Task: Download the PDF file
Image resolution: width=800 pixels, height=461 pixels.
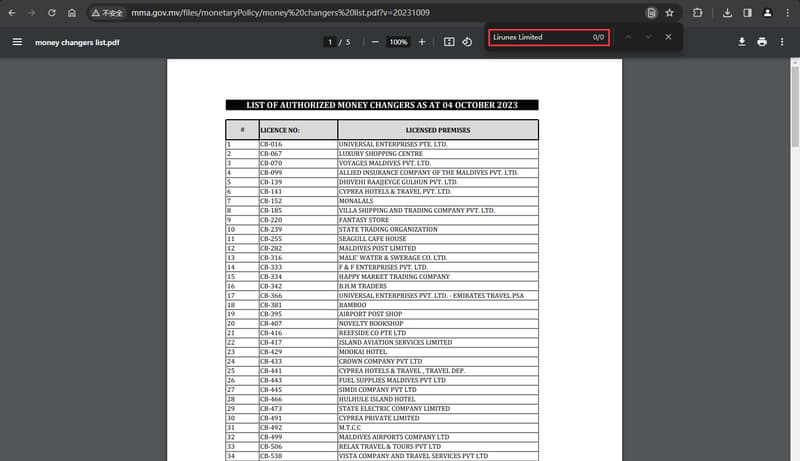Action: click(742, 42)
